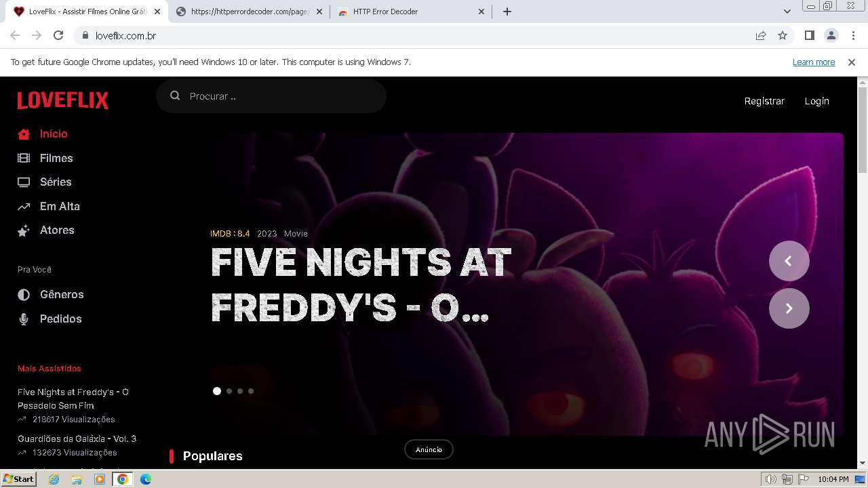Switch to the httperrordecoder.com tab
The width and height of the screenshot is (868, 488).
click(x=248, y=12)
